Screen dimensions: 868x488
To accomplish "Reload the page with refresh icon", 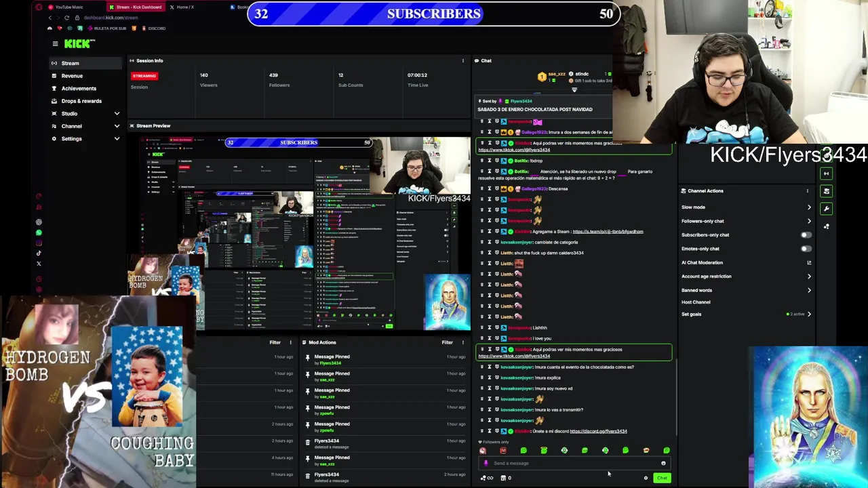I will pyautogui.click(x=66, y=18).
